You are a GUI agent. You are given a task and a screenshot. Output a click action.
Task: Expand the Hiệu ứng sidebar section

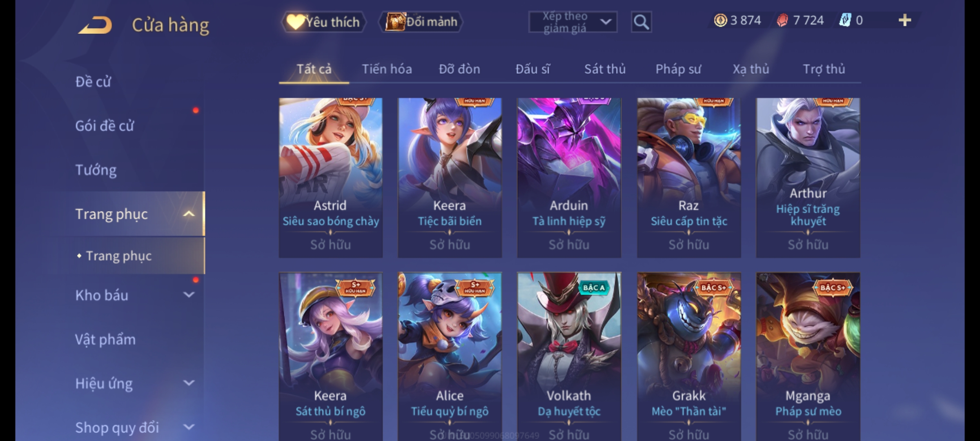189,383
